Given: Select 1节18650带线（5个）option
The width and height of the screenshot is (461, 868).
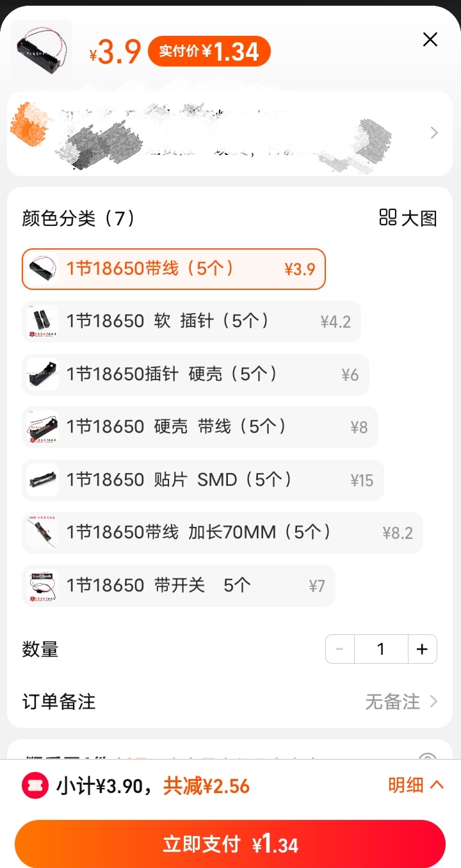Looking at the screenshot, I should (x=174, y=269).
